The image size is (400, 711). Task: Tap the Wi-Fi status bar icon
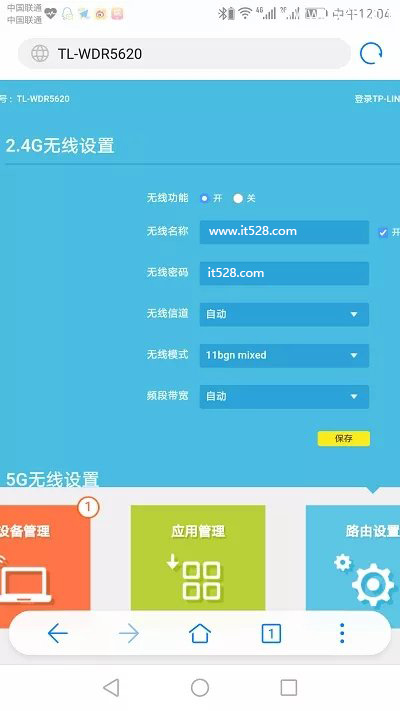(245, 14)
